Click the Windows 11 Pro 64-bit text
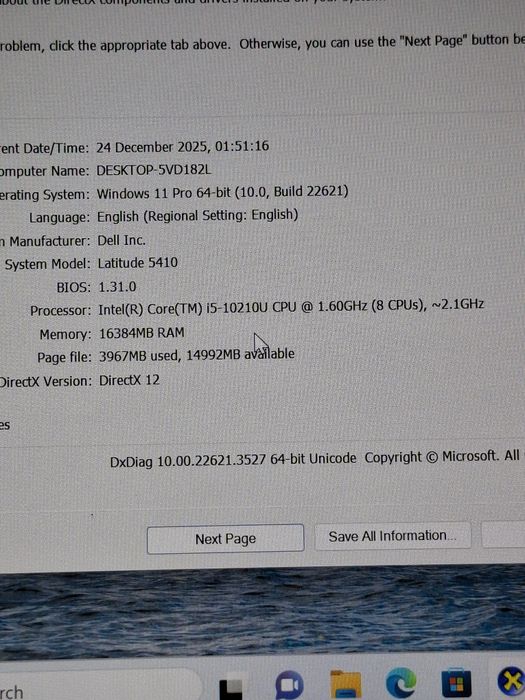 [222, 192]
